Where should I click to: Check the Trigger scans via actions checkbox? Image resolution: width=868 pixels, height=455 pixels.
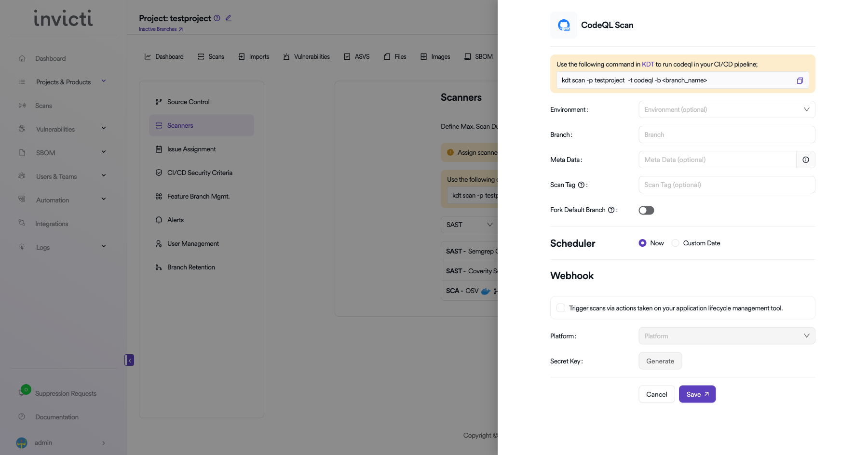tap(561, 308)
